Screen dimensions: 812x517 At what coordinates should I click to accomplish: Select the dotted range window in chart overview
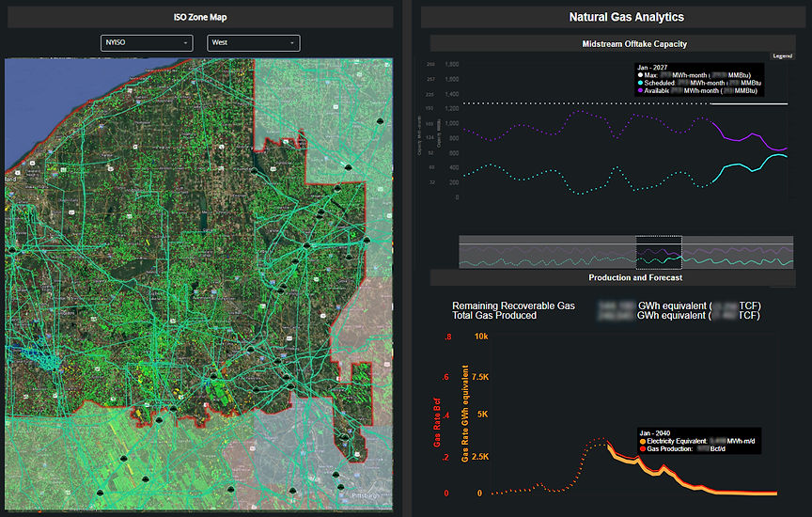tap(659, 252)
